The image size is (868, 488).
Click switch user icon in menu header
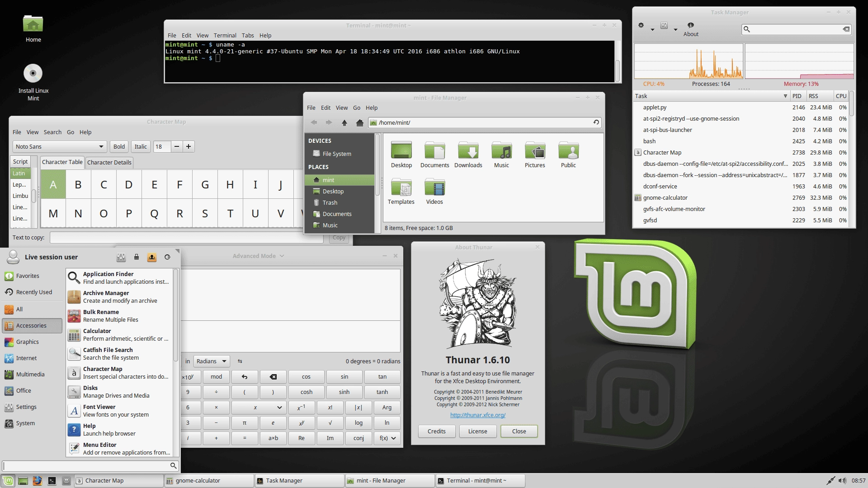[152, 257]
